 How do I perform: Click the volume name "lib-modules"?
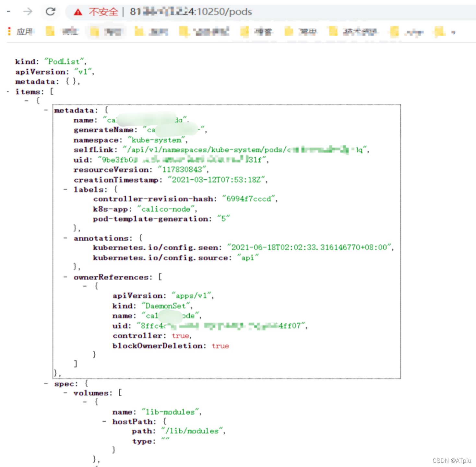coord(170,412)
